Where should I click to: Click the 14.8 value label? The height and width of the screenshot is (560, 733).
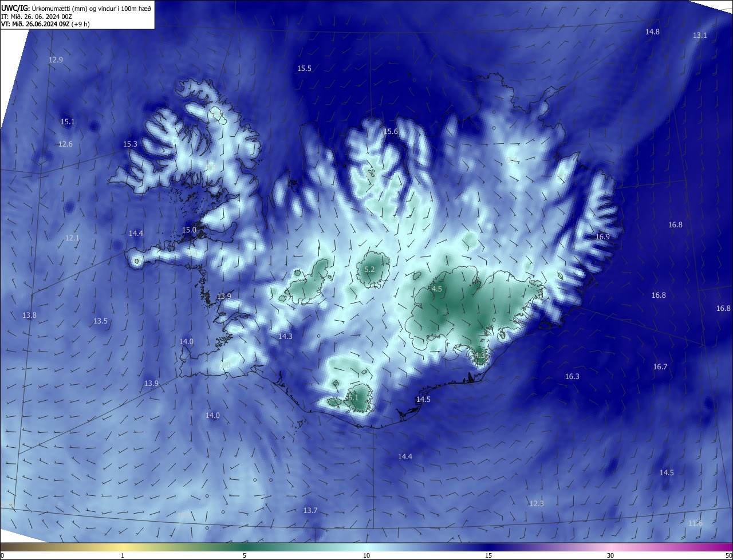click(x=652, y=32)
